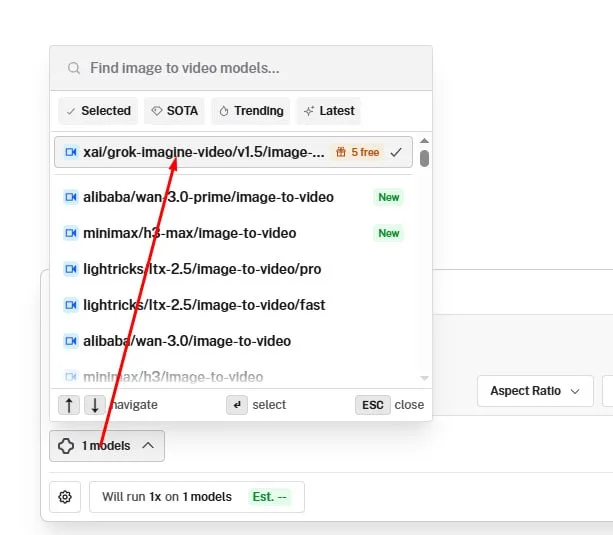The height and width of the screenshot is (535, 613).
Task: Click video icon beside minimax/h3-max
Action: 71,233
